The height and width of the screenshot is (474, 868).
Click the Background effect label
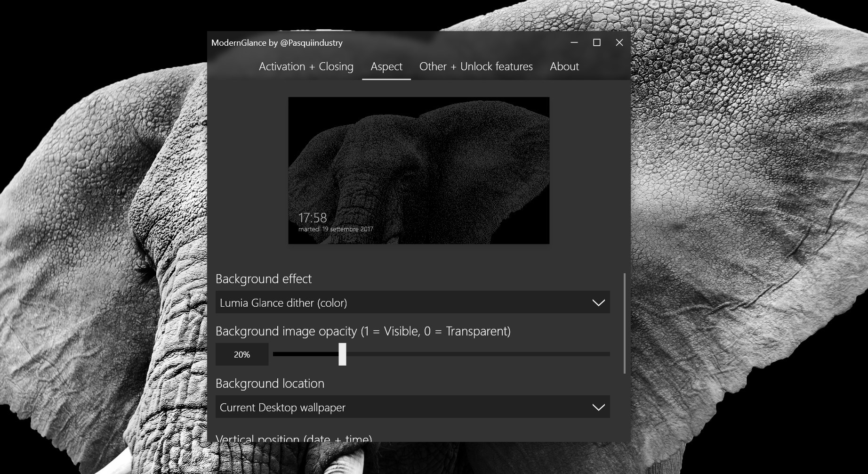(264, 279)
